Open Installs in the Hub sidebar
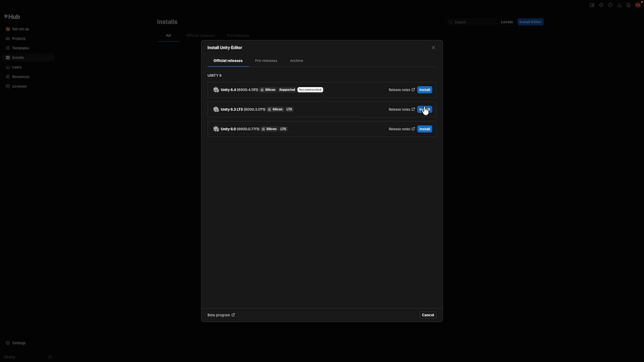The image size is (644, 362). (28, 58)
